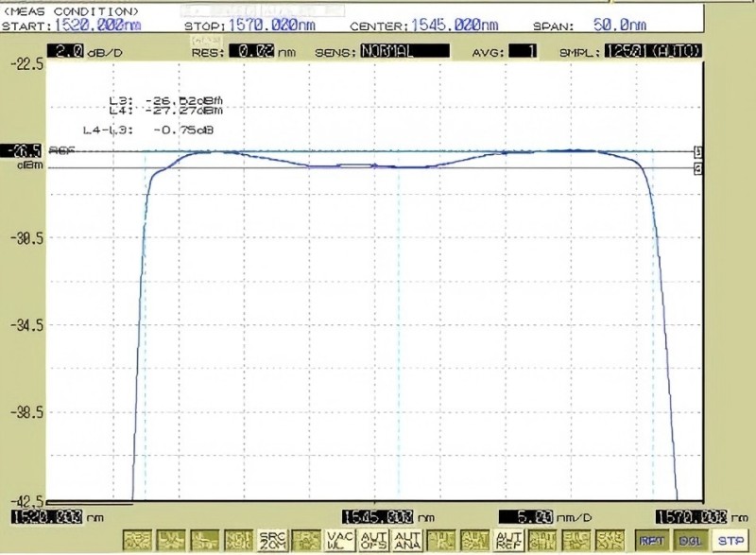
Task: Click the SRC ZOM softkey icon
Action: 272,541
